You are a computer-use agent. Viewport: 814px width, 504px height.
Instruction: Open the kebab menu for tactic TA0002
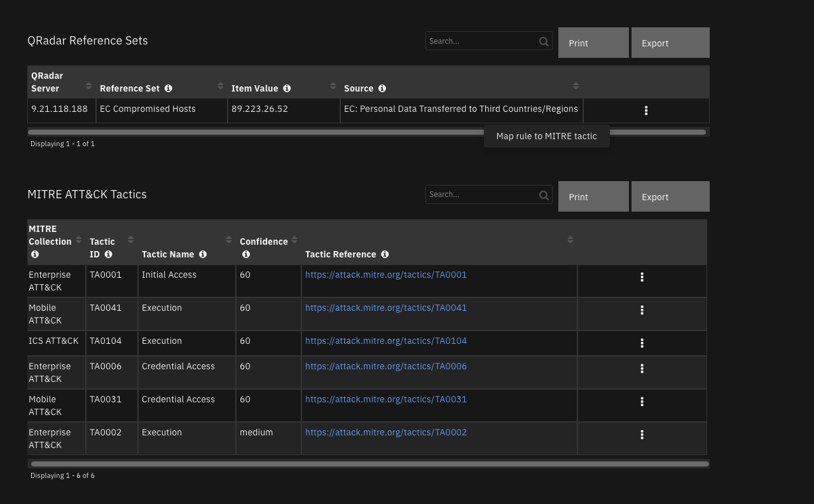(642, 435)
